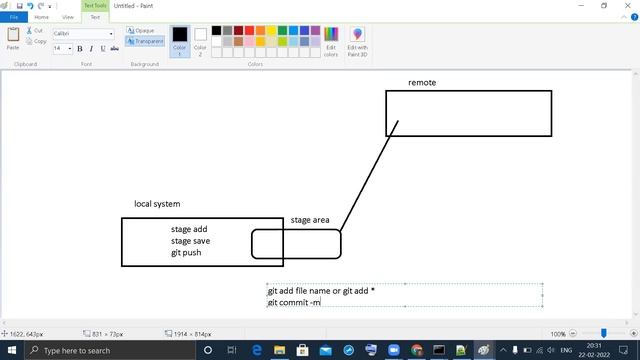
Task: Open the notification center
Action: [623, 350]
